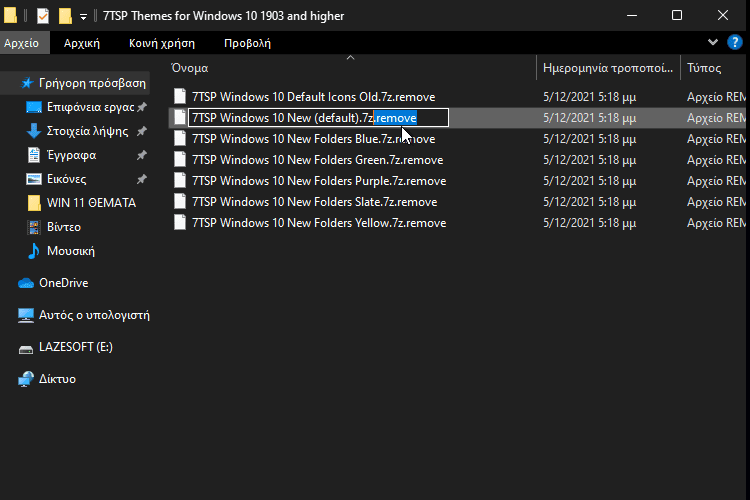Screen dimensions: 750x500
Task: Switch to the Προβολή ribbon tab
Action: tap(247, 43)
